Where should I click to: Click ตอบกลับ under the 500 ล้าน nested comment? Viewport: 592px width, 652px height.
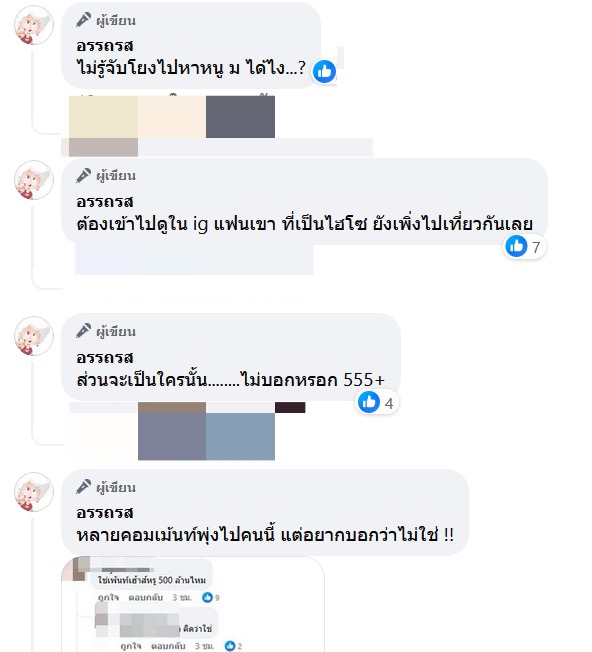(x=145, y=598)
